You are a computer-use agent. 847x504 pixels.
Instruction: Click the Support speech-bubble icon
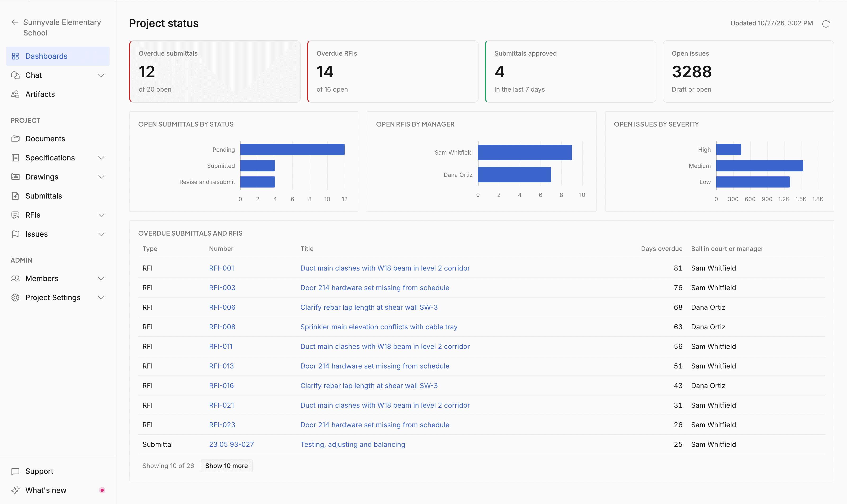coord(15,471)
